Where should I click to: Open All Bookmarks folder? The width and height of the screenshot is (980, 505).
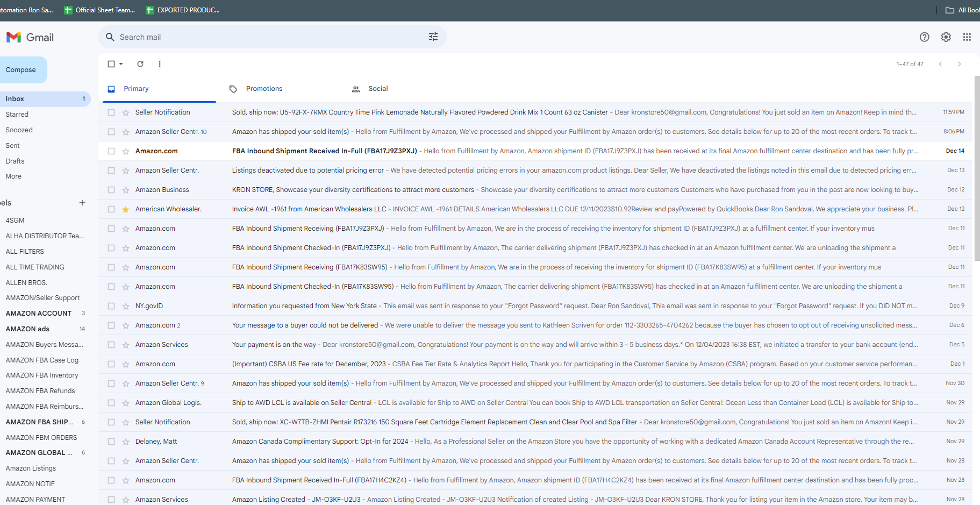(x=962, y=10)
